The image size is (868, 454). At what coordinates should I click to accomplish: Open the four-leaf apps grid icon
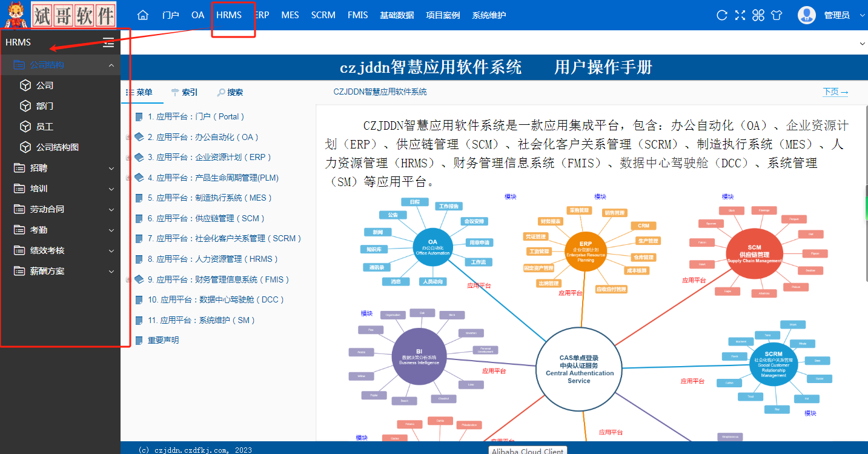click(758, 15)
